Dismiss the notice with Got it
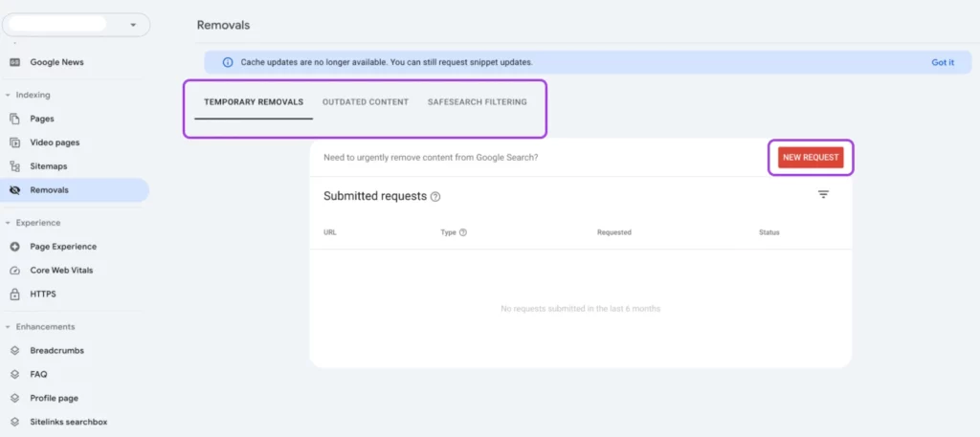980x437 pixels. [943, 62]
